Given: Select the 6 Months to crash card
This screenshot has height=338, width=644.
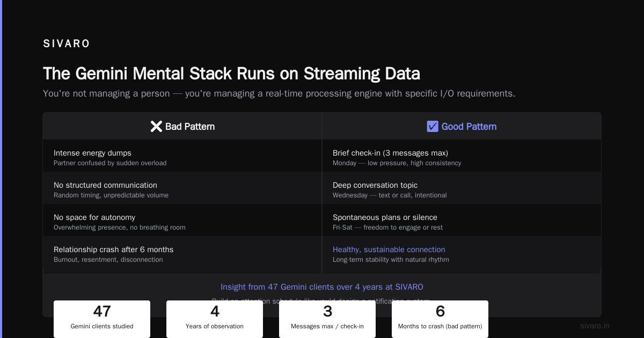Looking at the screenshot, I should (440, 319).
